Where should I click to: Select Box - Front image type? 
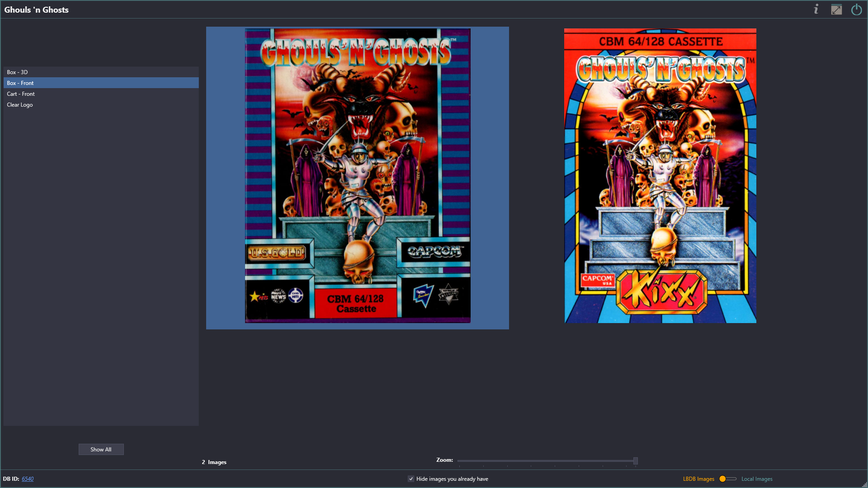point(101,83)
